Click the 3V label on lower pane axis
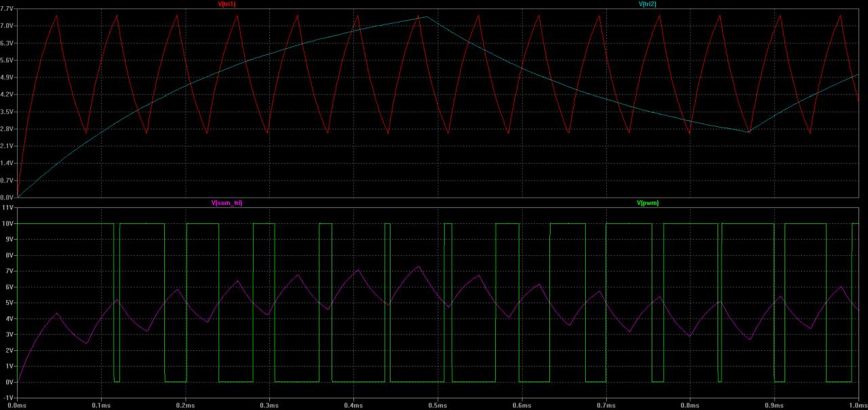 tap(9, 334)
